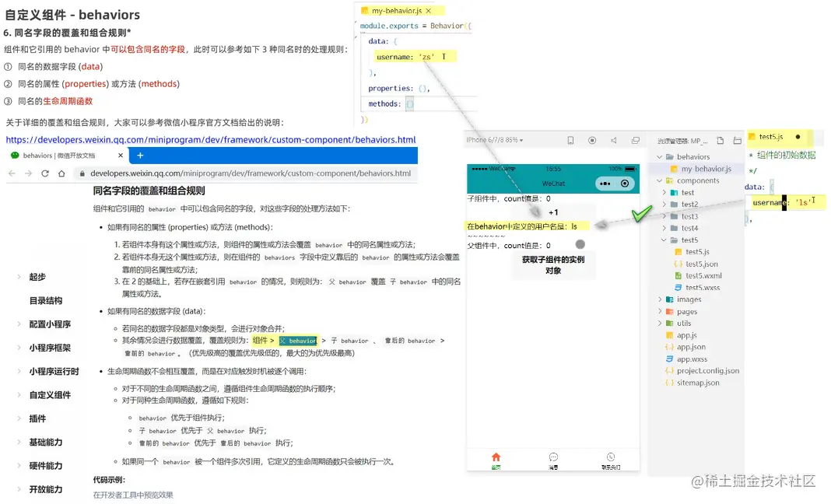This screenshot has height=504, width=831.
Task: Tap the +1 button in simulator
Action: (x=552, y=212)
